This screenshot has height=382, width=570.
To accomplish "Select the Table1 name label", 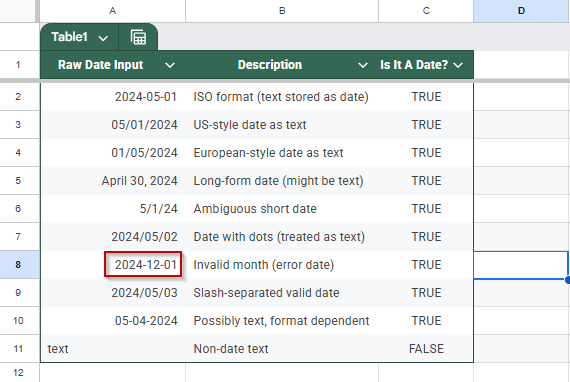I will coord(69,37).
